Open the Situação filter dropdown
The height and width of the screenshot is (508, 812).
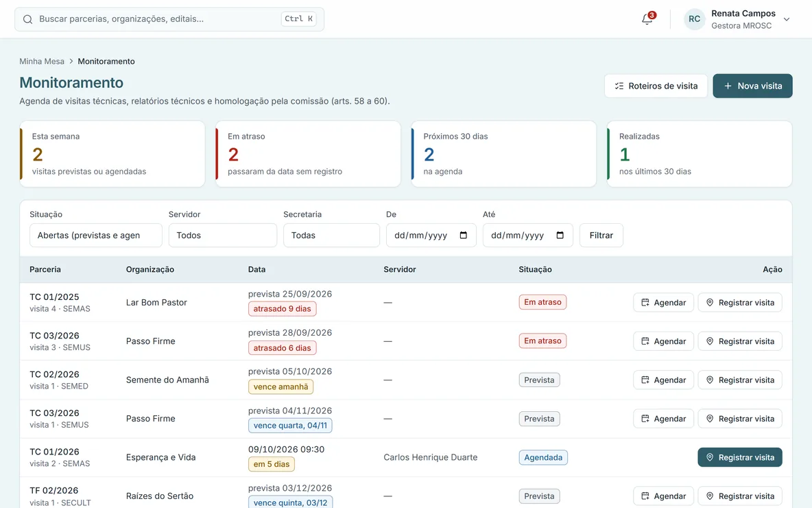(96, 235)
